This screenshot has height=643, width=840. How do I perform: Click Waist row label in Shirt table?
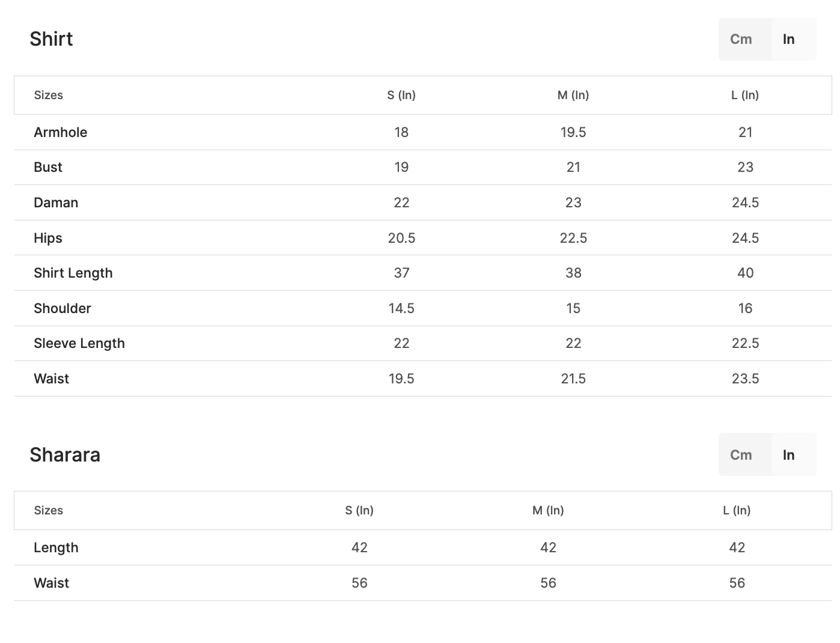point(52,379)
